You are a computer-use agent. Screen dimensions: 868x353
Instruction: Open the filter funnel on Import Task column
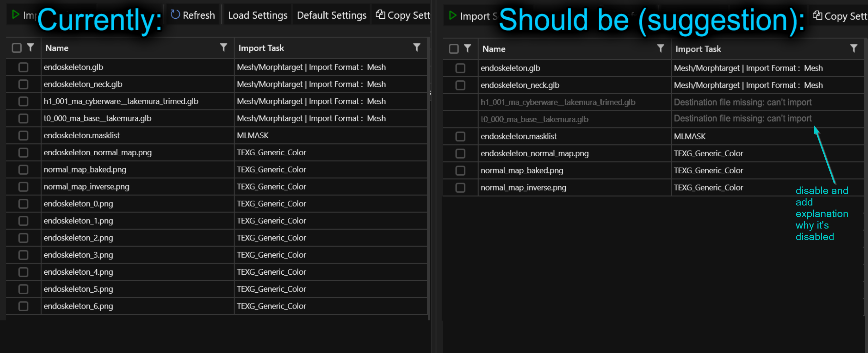tap(417, 47)
